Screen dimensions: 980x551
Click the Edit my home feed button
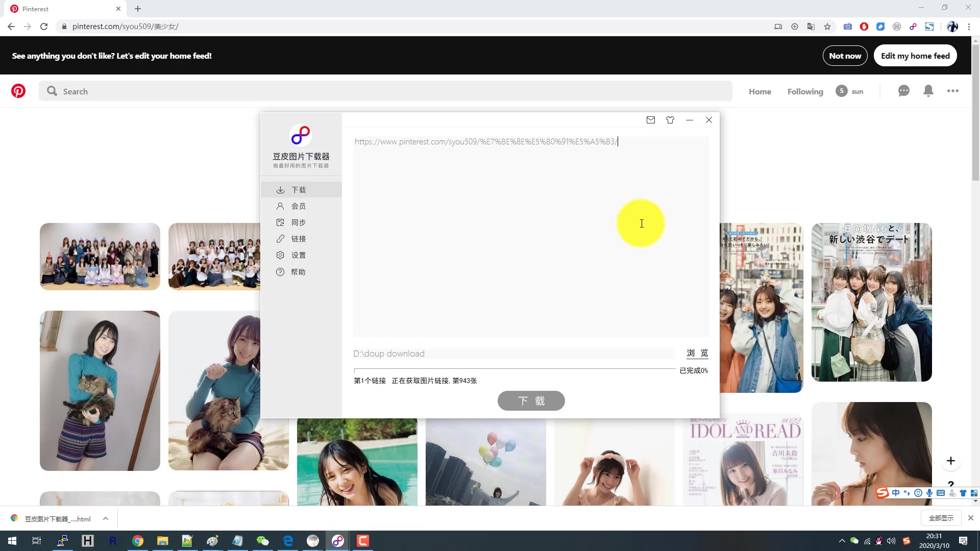point(915,56)
